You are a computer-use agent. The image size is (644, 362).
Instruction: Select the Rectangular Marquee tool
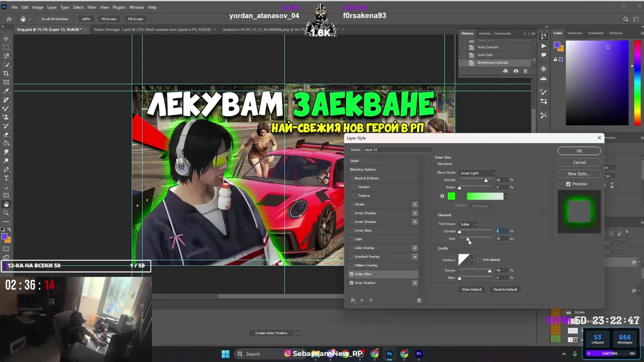(x=6, y=47)
